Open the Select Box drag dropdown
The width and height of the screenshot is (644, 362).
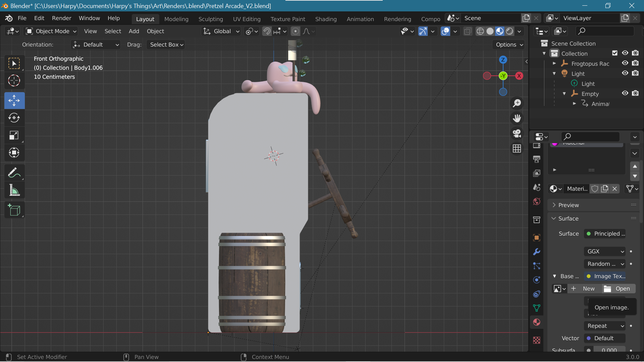point(166,45)
